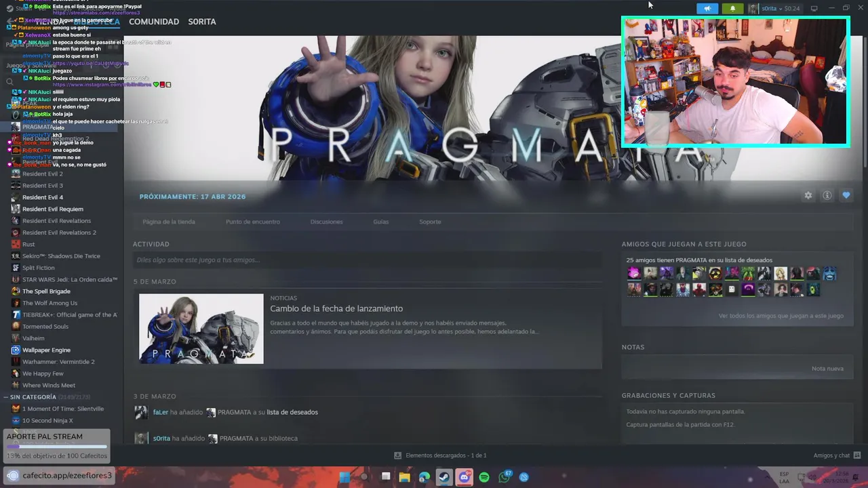Click first friend avatar in wishlist row
This screenshot has height=488, width=868.
(x=634, y=274)
